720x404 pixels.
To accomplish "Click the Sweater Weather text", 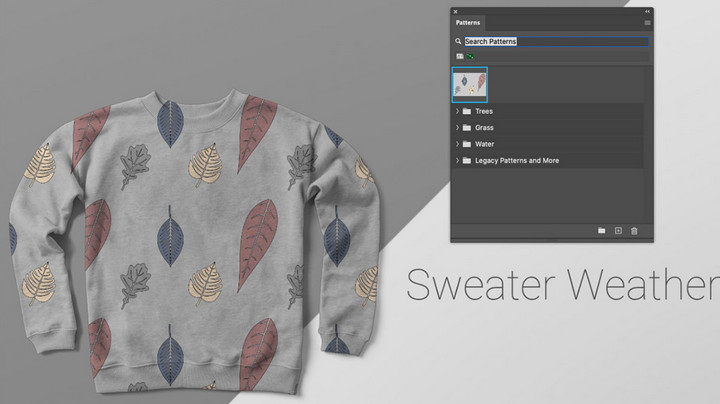I will (x=563, y=285).
